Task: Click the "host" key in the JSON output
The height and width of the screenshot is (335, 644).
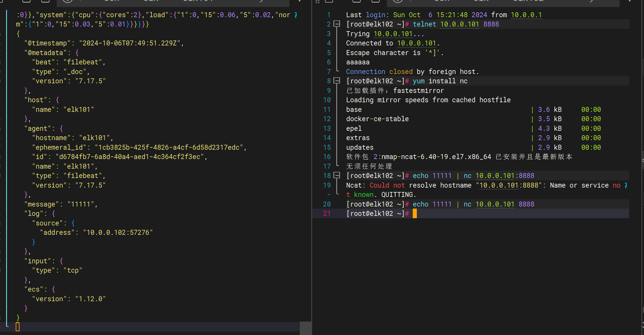Action: click(x=36, y=100)
